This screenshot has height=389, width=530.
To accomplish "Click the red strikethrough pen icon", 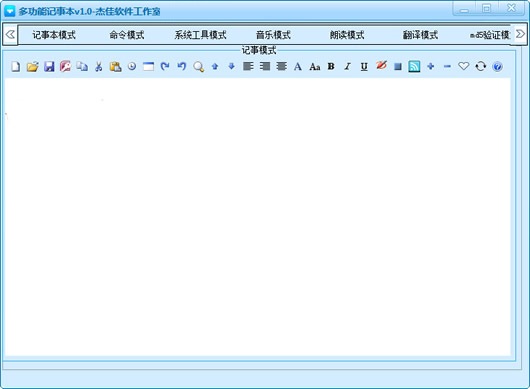I will tap(381, 65).
